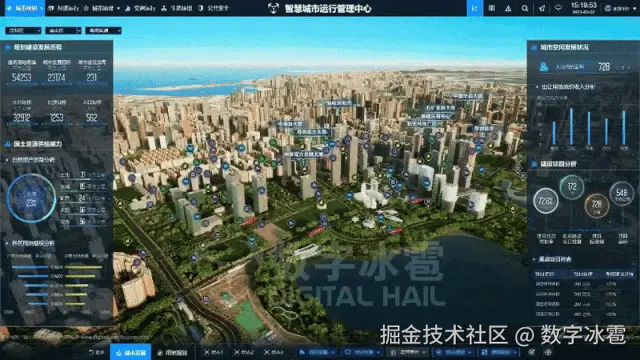Click the 规划建设发展历程 panel header icon
This screenshot has height=360, width=640.
tap(8, 47)
